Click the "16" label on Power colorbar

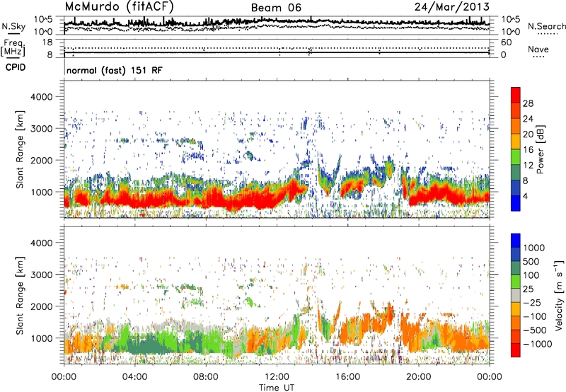pyautogui.click(x=528, y=150)
